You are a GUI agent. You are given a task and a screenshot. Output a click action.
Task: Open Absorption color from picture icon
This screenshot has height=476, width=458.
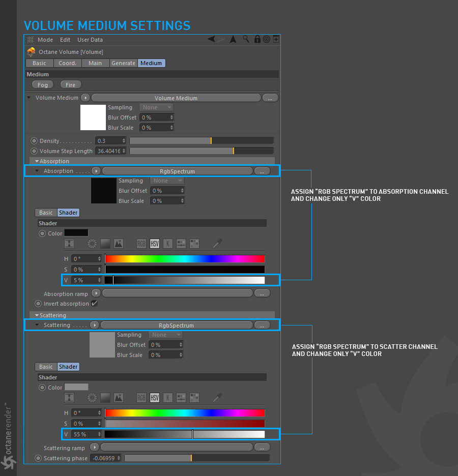coord(119,244)
